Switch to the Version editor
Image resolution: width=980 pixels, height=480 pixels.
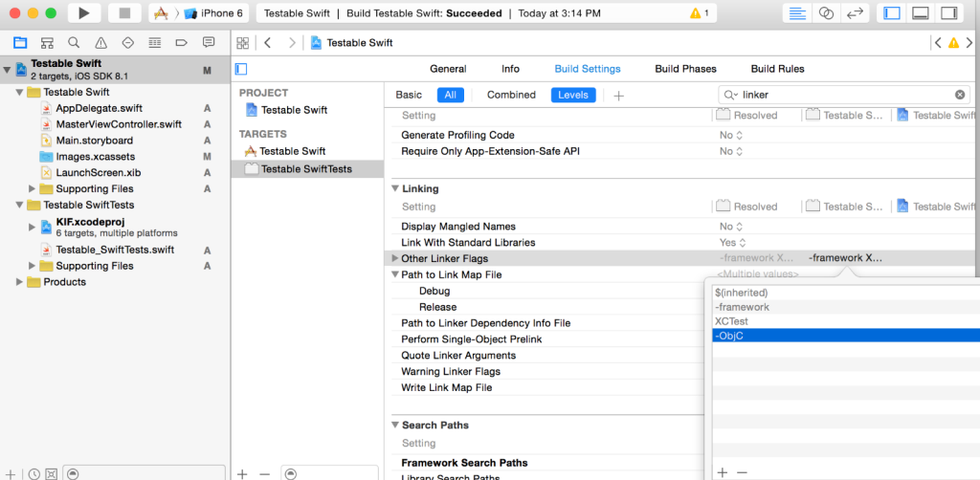(x=855, y=13)
